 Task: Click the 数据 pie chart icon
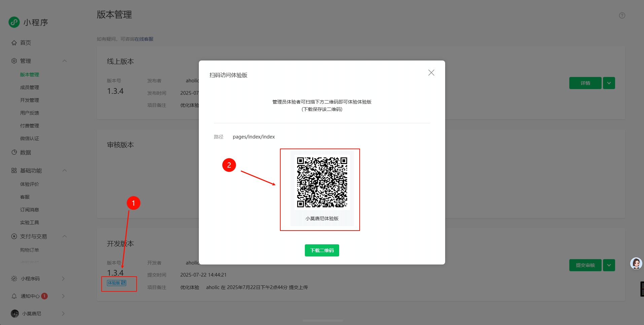pos(14,152)
